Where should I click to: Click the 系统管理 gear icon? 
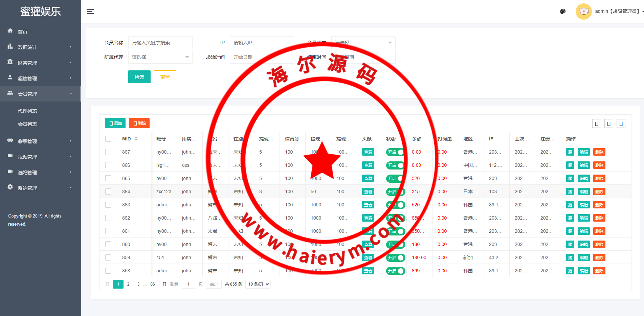point(10,187)
